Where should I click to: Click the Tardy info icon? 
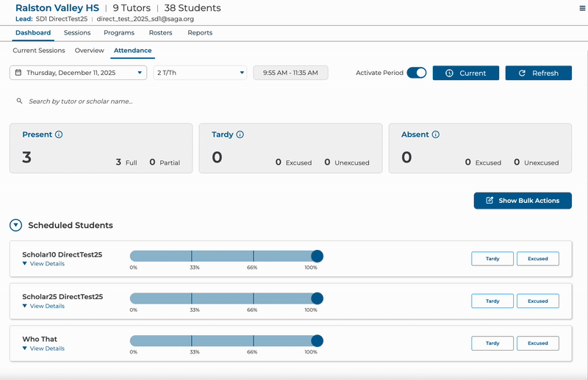point(240,135)
